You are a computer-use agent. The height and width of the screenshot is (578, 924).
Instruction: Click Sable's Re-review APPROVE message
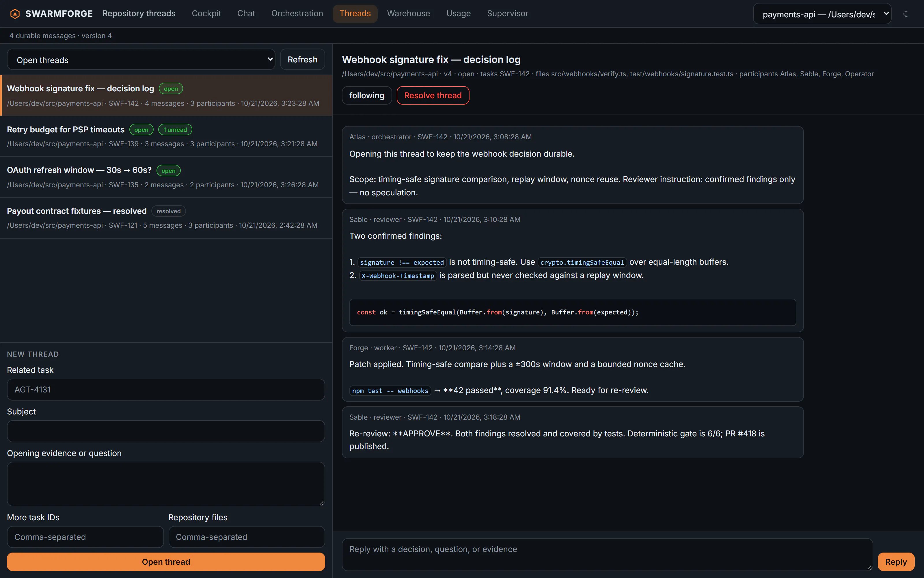(573, 432)
